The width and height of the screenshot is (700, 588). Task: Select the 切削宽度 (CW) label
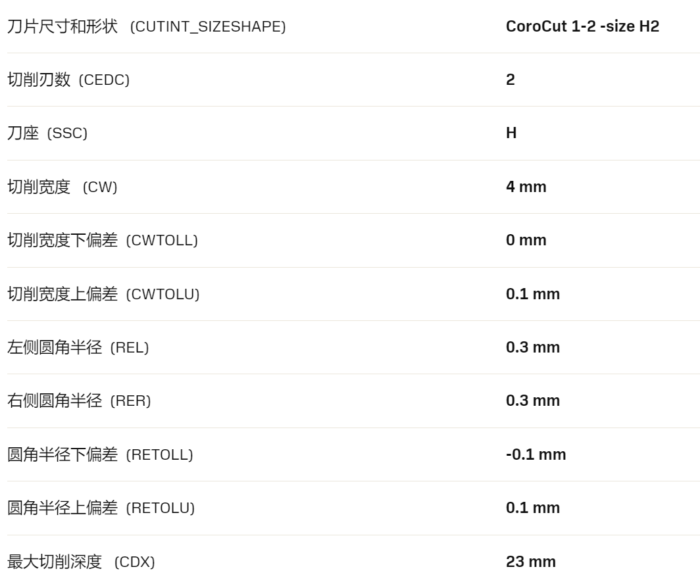pos(63,187)
